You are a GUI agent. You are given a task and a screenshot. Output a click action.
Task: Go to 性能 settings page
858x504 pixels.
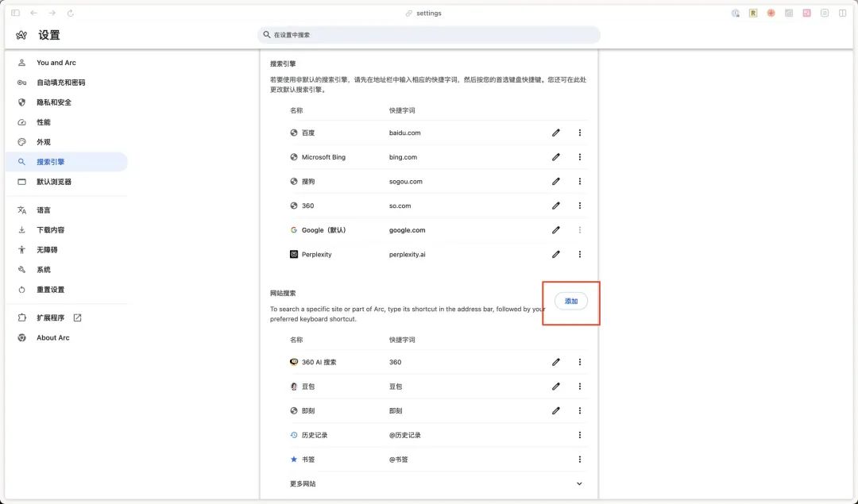[66, 122]
